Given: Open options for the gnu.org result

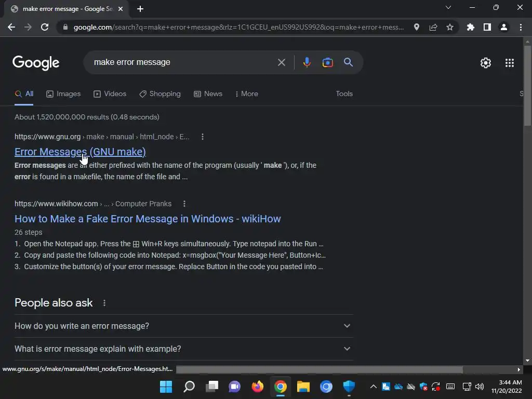Looking at the screenshot, I should click(x=203, y=137).
